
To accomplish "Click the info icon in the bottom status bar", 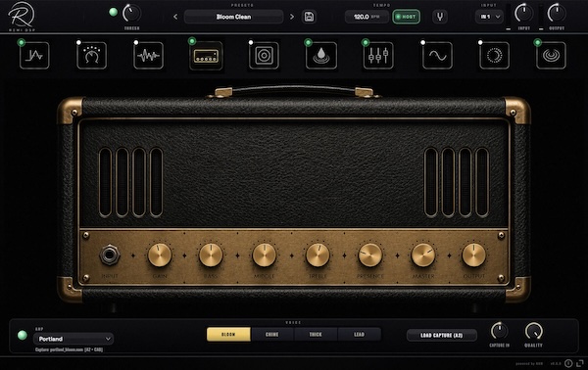I will (x=568, y=363).
